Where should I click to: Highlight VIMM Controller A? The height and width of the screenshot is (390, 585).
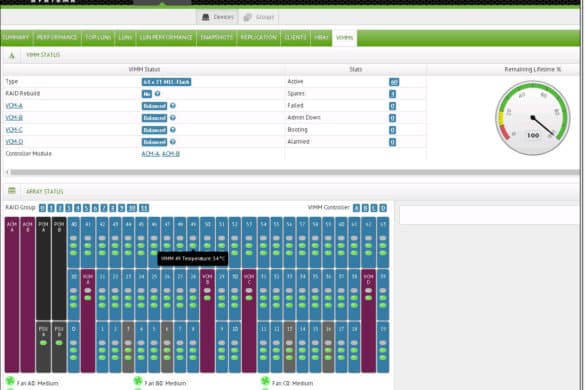pyautogui.click(x=356, y=208)
